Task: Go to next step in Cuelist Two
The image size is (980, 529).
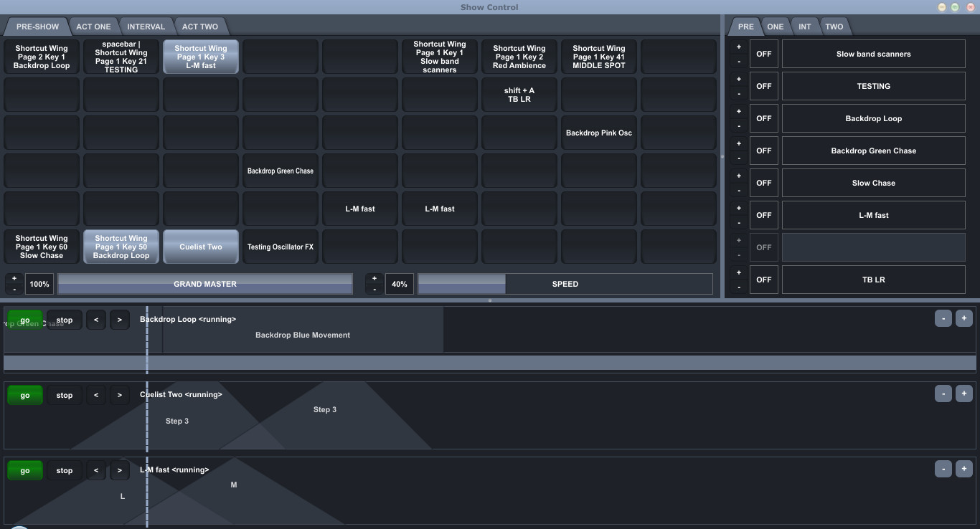Action: (x=120, y=395)
